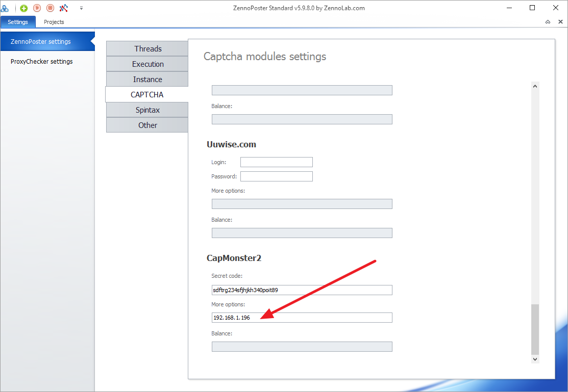The image size is (568, 392).
Task: Open the Other settings tab
Action: 147,125
